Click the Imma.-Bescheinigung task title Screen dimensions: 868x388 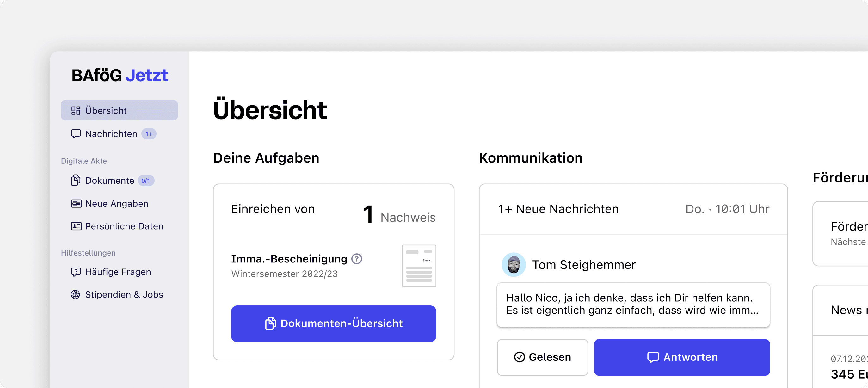[289, 259]
